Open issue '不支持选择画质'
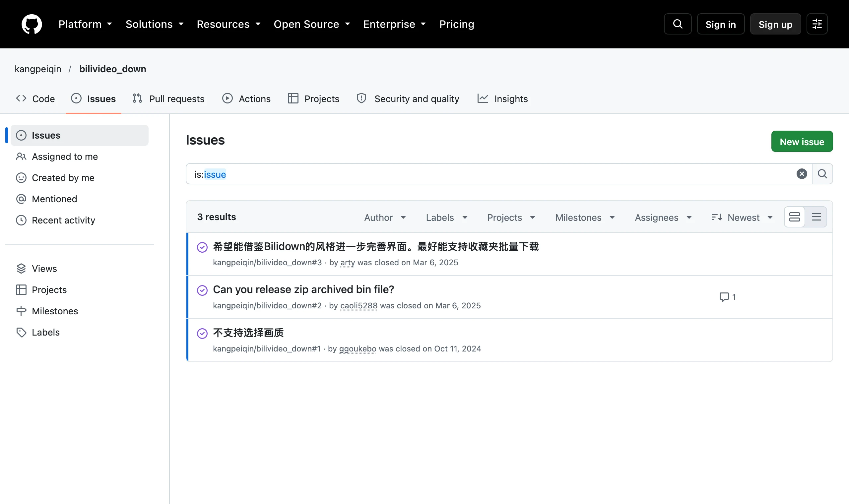The image size is (849, 504). pyautogui.click(x=248, y=333)
